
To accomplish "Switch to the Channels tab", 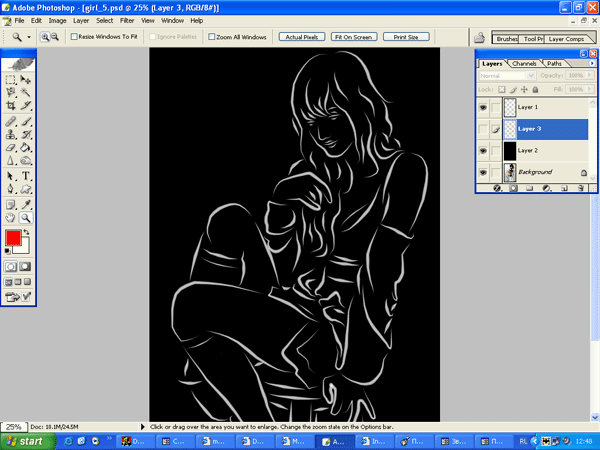I will 524,64.
